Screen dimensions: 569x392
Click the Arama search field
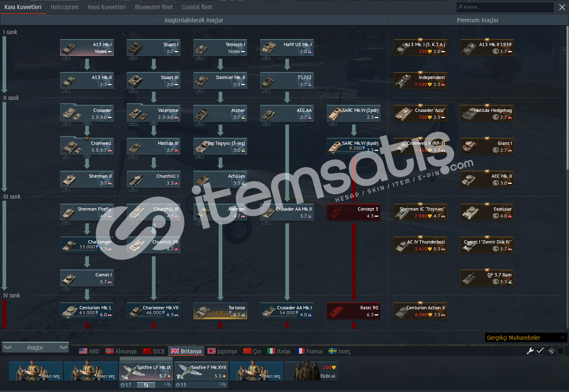point(505,7)
